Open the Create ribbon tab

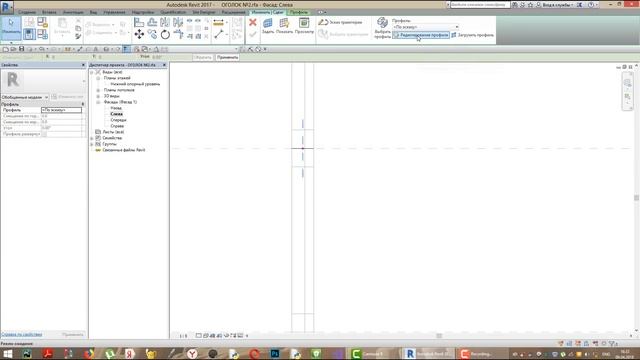click(x=27, y=13)
